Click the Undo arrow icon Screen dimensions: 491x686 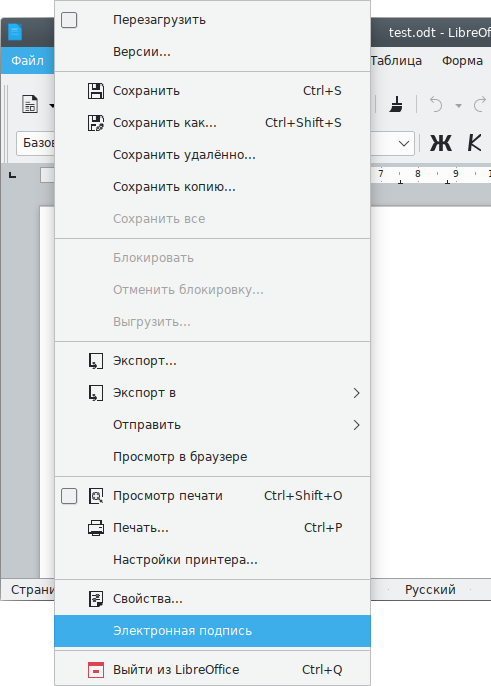[x=436, y=105]
